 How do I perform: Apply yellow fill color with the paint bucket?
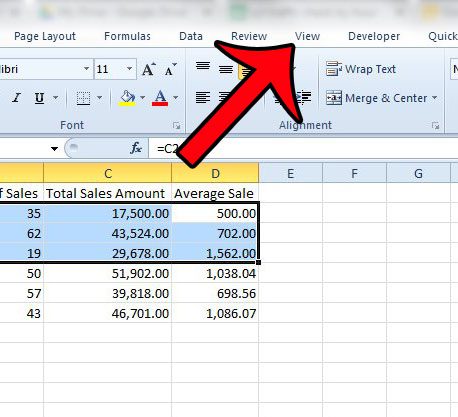[127, 98]
